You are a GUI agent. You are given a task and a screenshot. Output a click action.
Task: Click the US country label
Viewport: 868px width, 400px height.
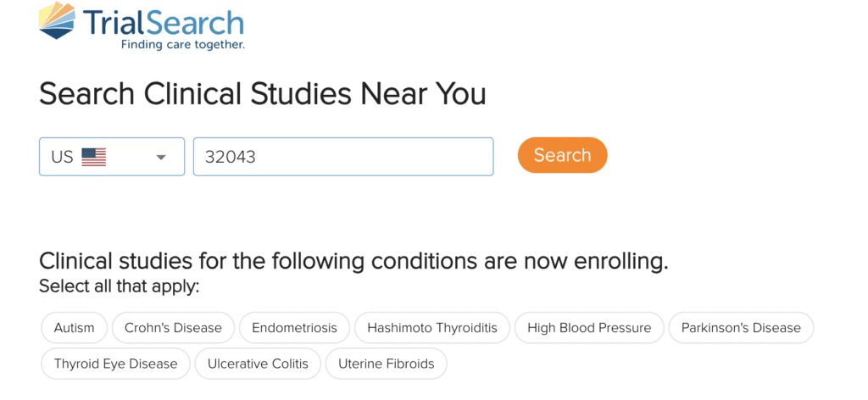pos(62,157)
